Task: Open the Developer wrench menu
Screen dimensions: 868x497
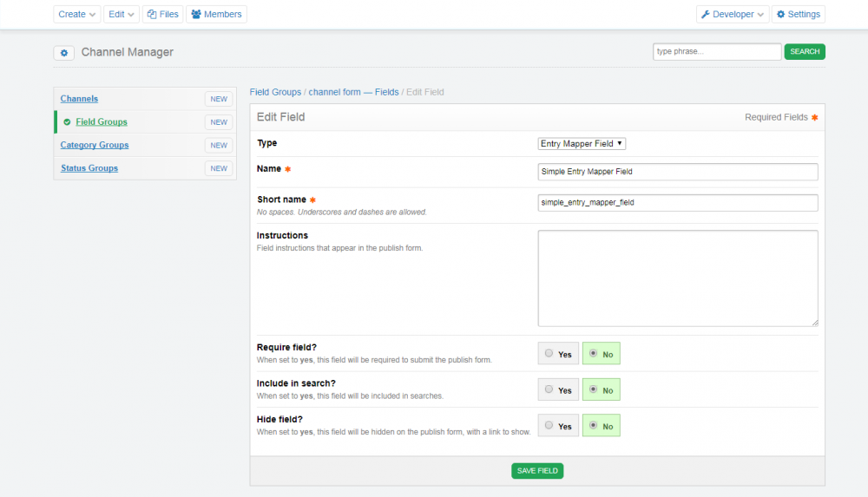Action: tap(733, 14)
